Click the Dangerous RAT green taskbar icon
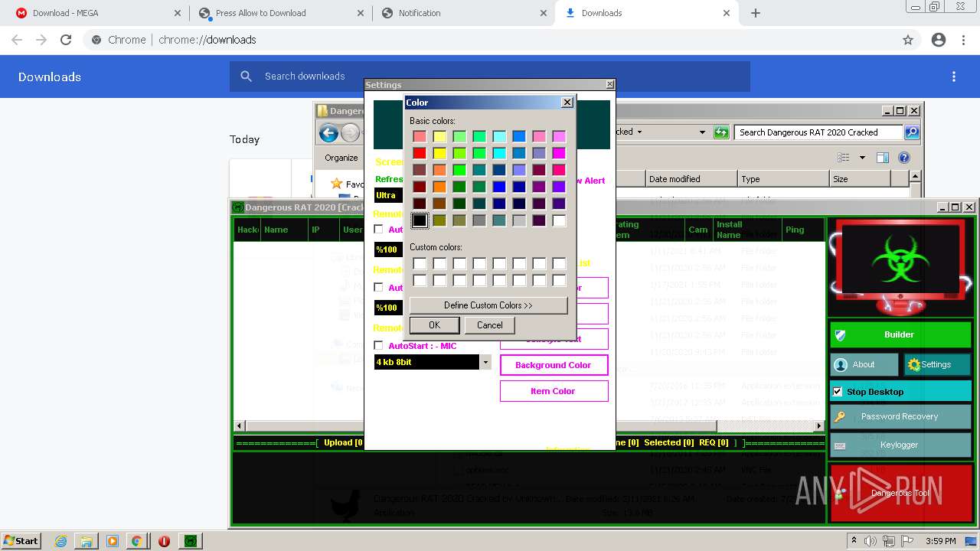Image resolution: width=980 pixels, height=551 pixels. tap(190, 541)
